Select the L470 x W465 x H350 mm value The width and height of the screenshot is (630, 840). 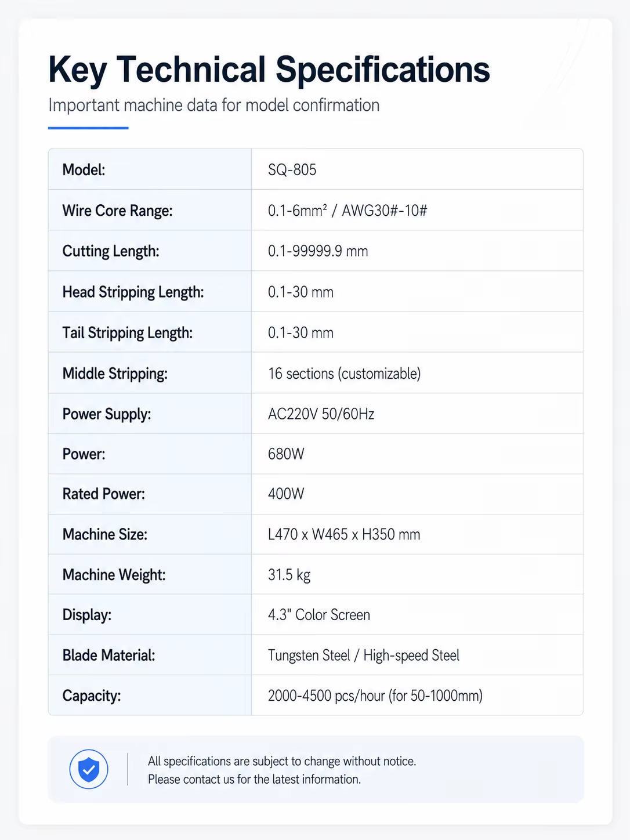344,534
